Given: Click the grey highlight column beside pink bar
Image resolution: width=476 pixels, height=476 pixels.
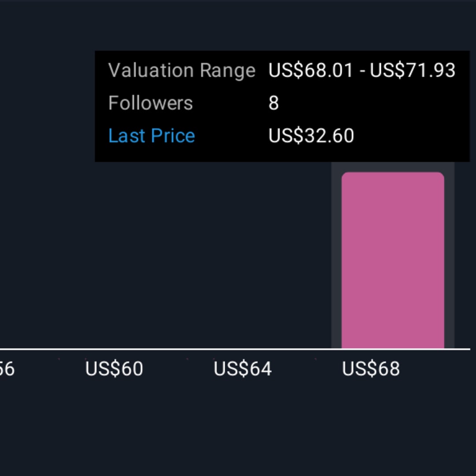Looking at the screenshot, I should (x=336, y=255).
